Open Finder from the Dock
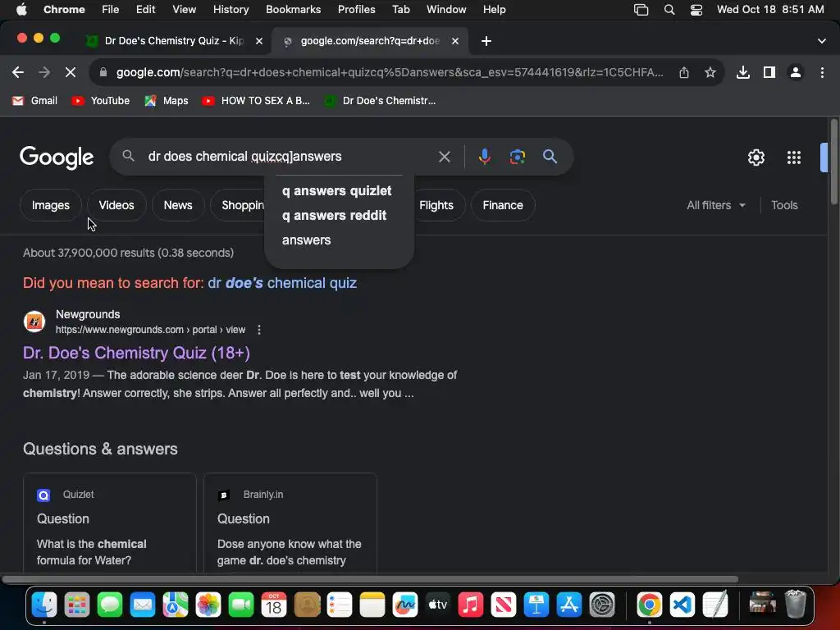This screenshot has width=840, height=630. [x=44, y=605]
